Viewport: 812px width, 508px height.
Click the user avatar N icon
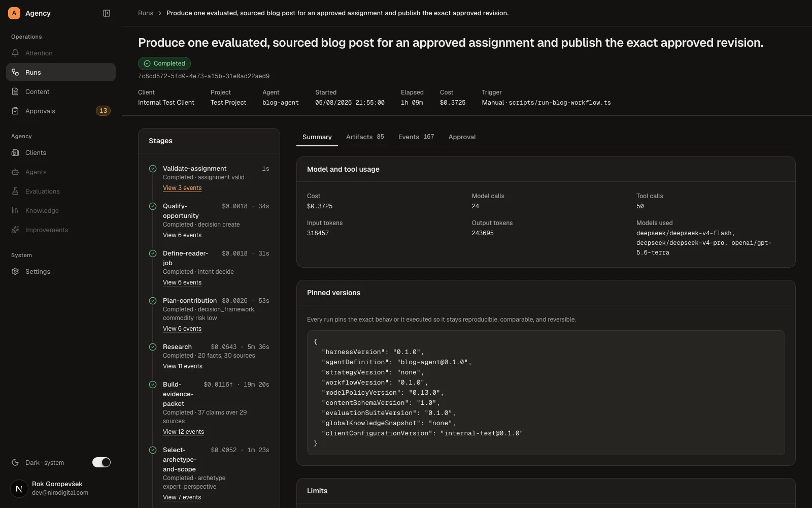(19, 489)
